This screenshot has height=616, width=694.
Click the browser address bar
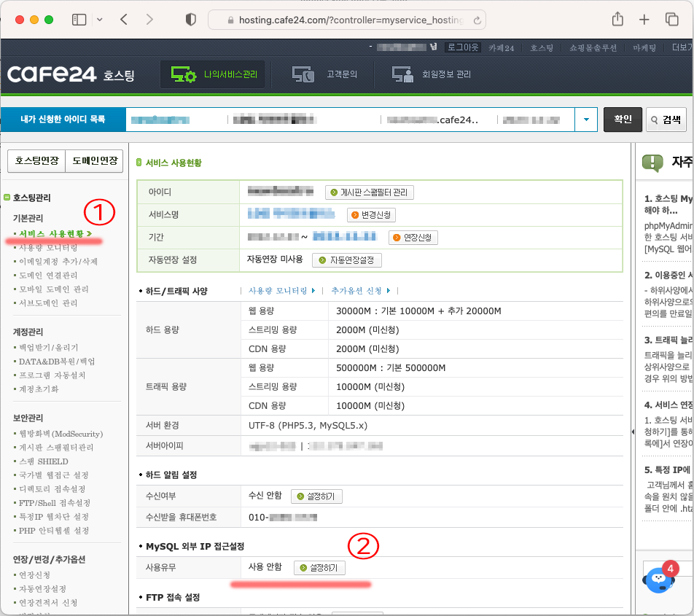pos(343,20)
